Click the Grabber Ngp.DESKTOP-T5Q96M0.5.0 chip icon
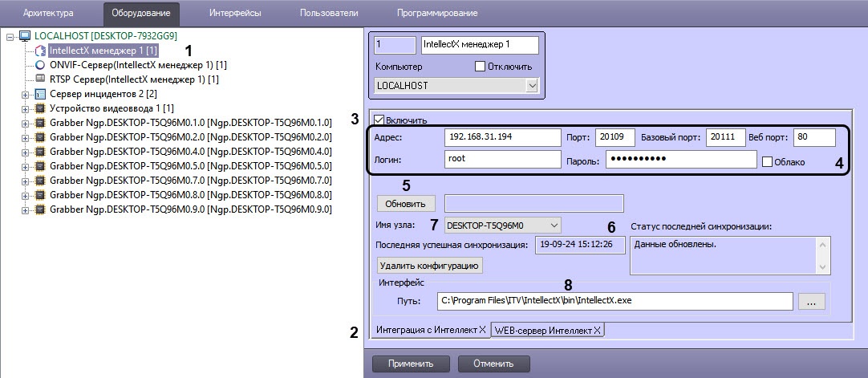 coord(40,165)
